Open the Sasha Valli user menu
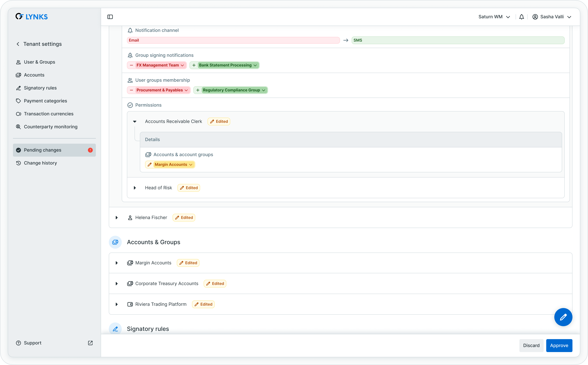The height and width of the screenshot is (365, 588). pos(552,17)
